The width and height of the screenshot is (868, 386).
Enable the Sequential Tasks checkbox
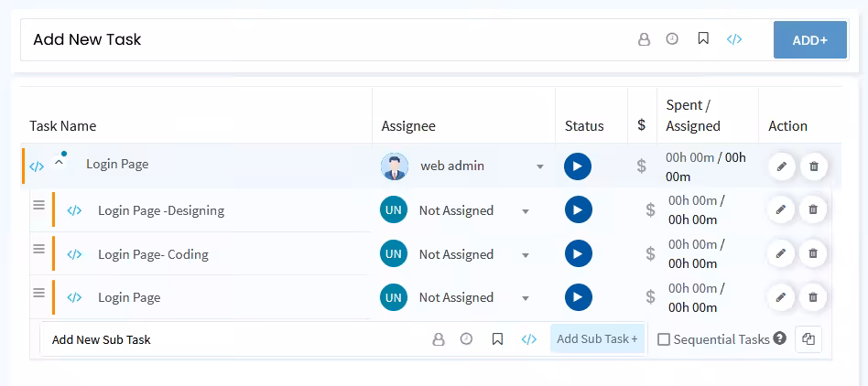point(664,339)
